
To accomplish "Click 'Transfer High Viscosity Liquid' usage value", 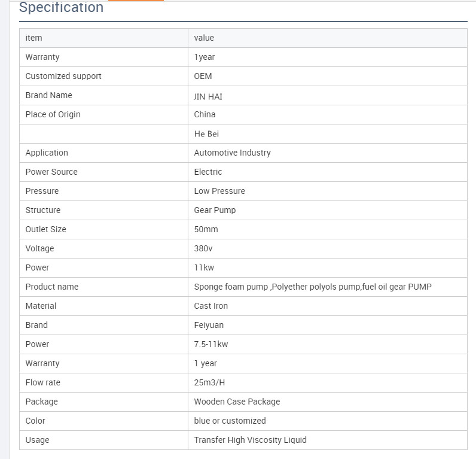I will 250,440.
